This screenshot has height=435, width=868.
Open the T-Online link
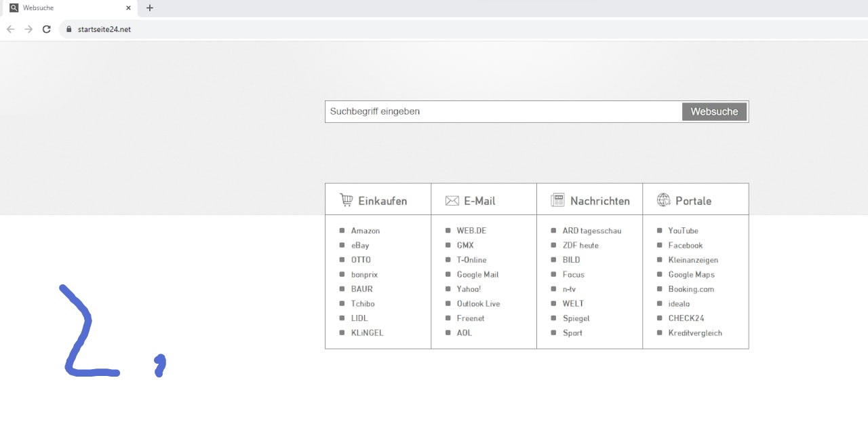471,260
